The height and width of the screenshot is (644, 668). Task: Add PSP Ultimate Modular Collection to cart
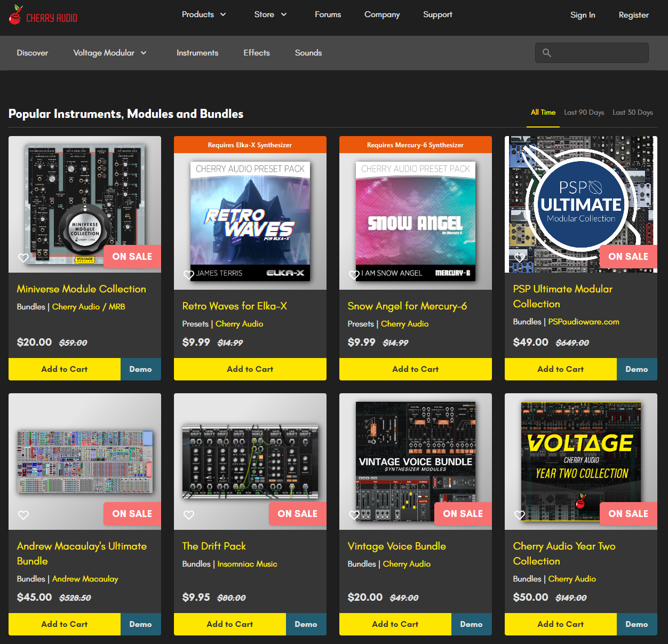click(x=561, y=369)
